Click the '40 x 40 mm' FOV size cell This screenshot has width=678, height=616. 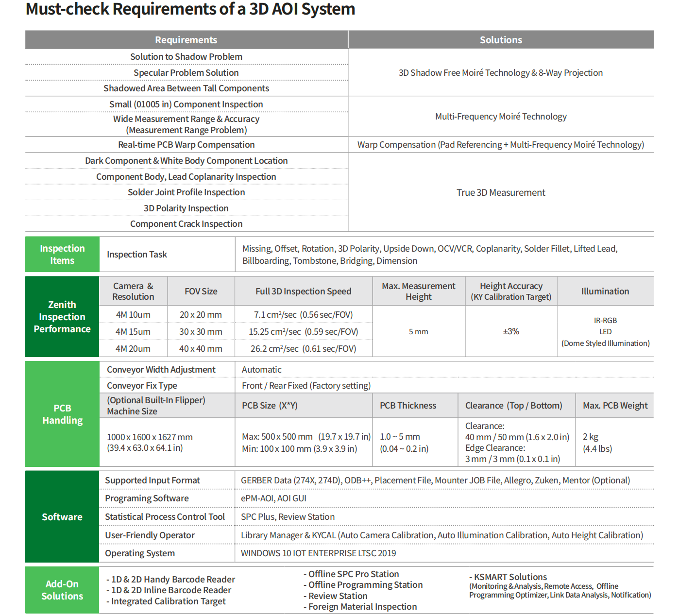[201, 349]
